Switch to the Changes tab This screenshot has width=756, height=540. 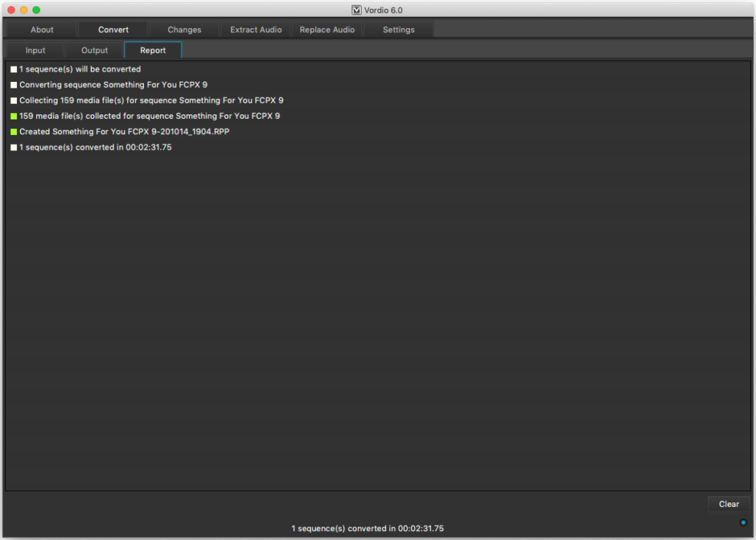pyautogui.click(x=184, y=30)
